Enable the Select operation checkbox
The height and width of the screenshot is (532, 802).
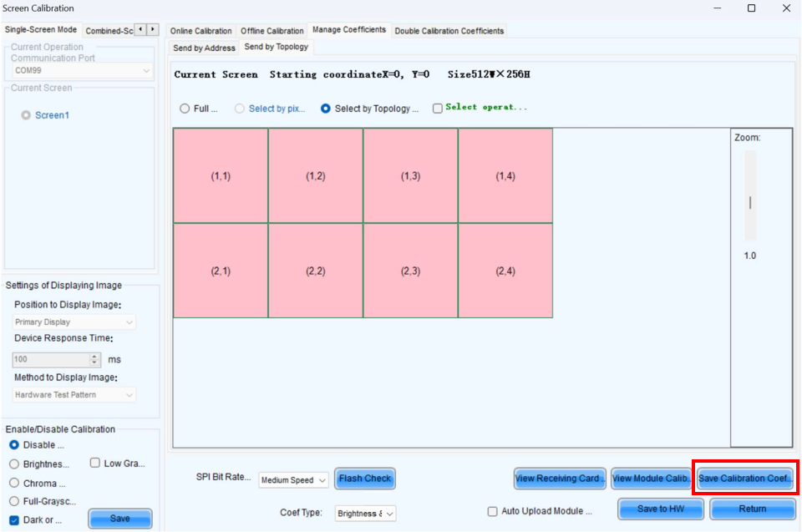pos(438,109)
